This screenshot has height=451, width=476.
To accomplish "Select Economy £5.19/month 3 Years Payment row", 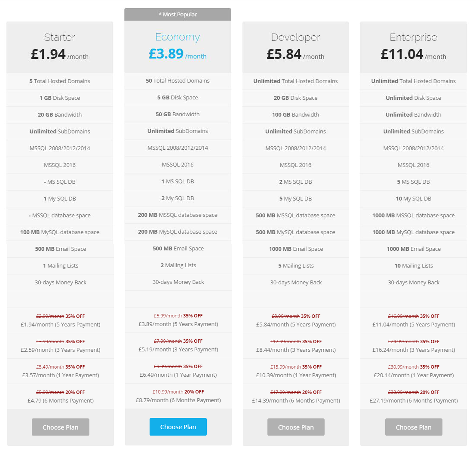I will pyautogui.click(x=178, y=345).
